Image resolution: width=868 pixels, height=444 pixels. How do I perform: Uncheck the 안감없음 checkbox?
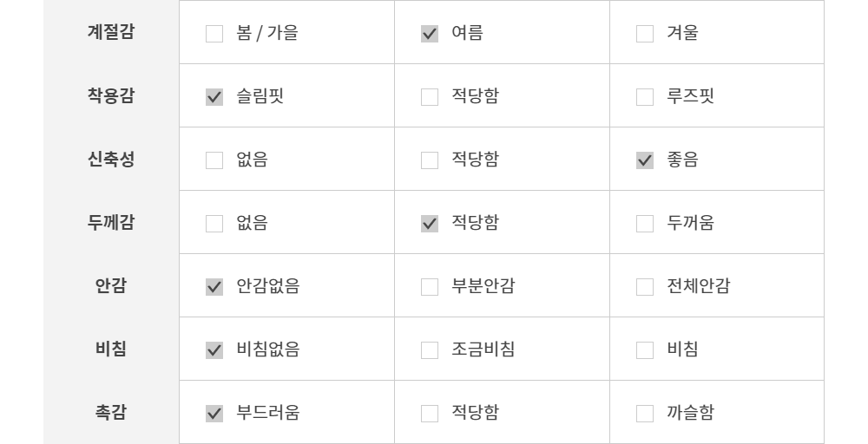pyautogui.click(x=214, y=287)
